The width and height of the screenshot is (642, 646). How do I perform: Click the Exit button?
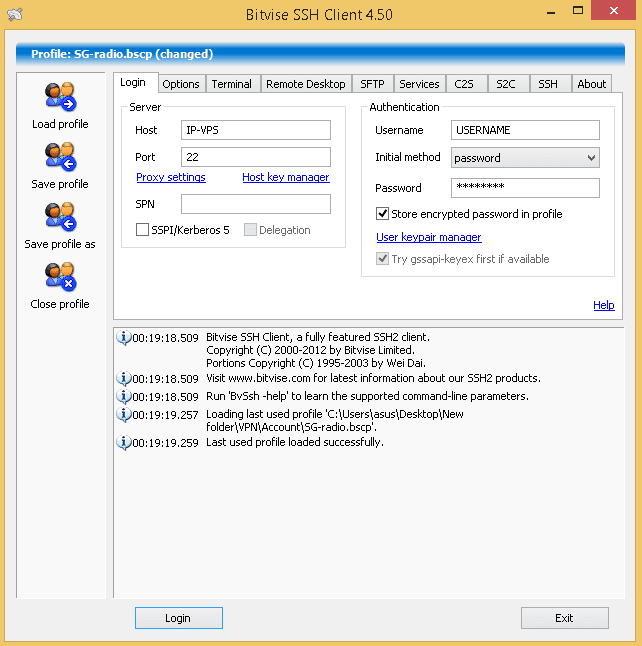point(564,618)
